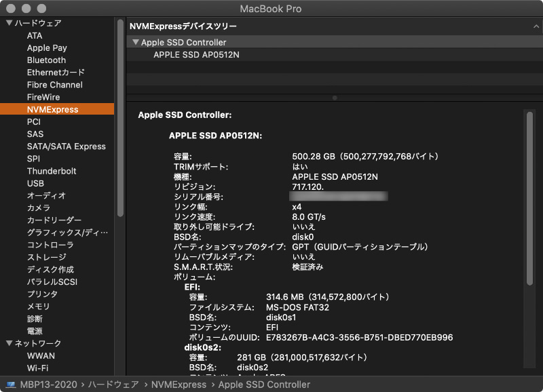Select APPLE SSD AP0512N in the device tree
Screen dimensions: 543x392
(x=195, y=54)
